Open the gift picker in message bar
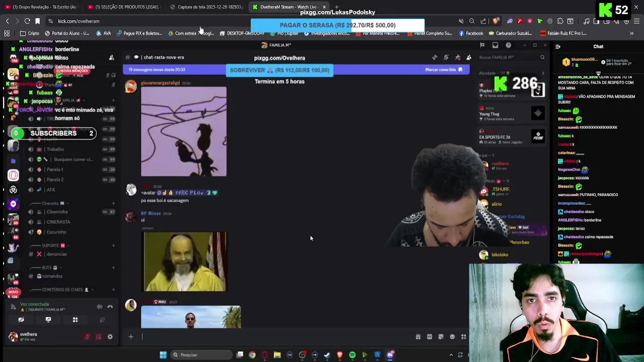Image resolution: width=644 pixels, height=362 pixels. coord(418,337)
